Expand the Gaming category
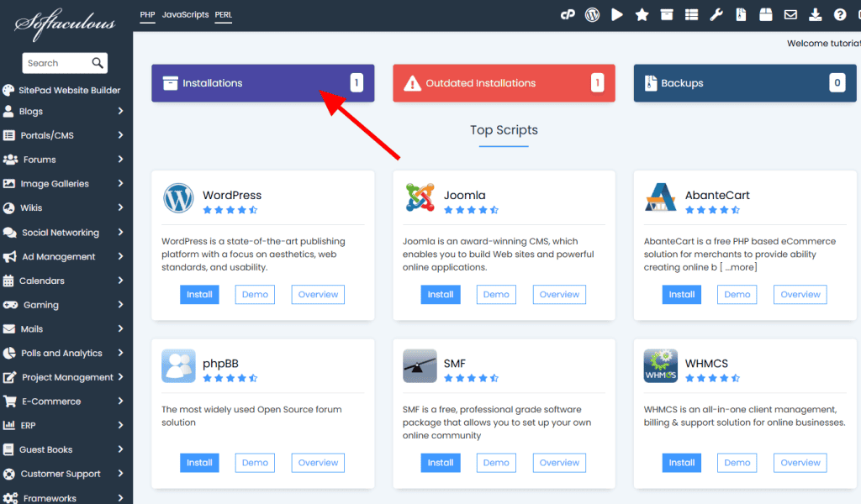This screenshot has width=861, height=504. pyautogui.click(x=62, y=305)
